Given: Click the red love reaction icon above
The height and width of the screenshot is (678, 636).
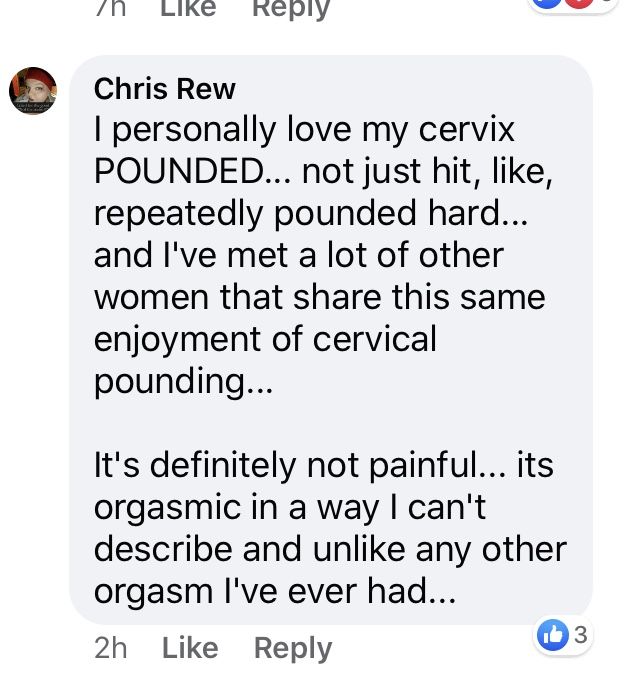Looking at the screenshot, I should 578,3.
